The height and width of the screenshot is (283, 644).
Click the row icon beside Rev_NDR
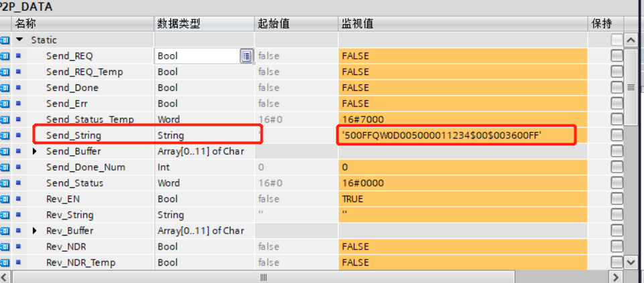5,247
